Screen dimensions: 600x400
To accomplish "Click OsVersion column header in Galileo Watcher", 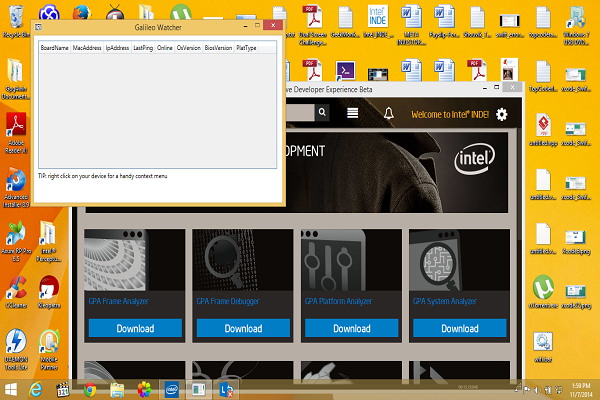I will (x=189, y=48).
